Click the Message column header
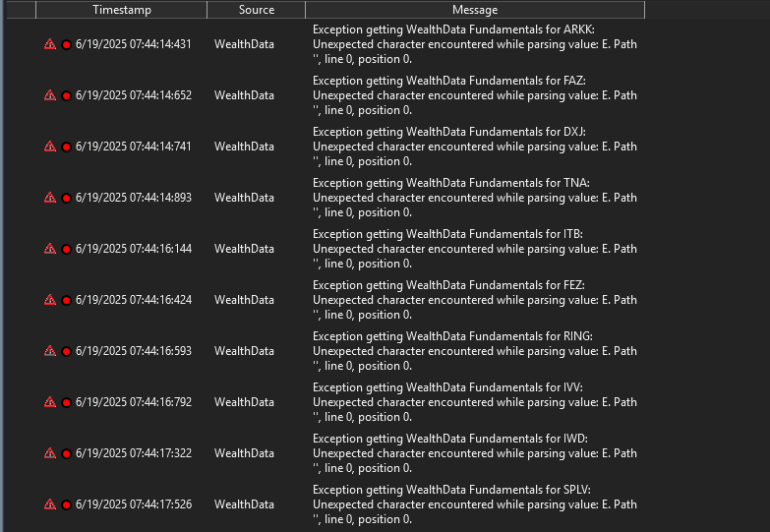770x532 pixels. click(474, 10)
